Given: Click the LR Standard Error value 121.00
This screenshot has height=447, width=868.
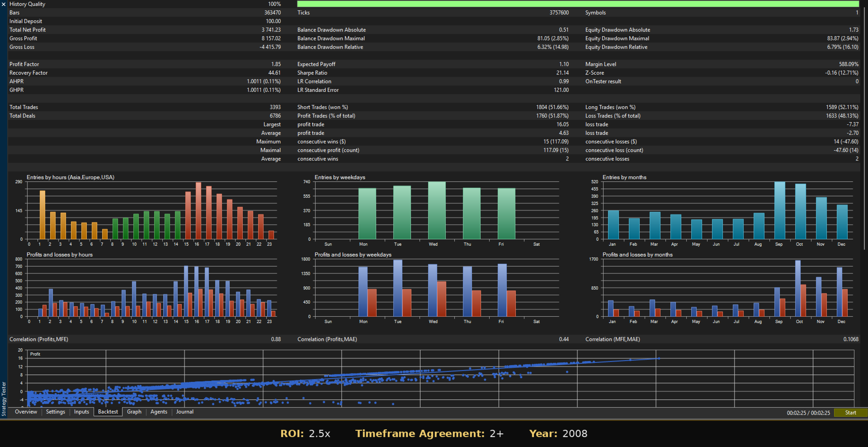Looking at the screenshot, I should point(561,90).
